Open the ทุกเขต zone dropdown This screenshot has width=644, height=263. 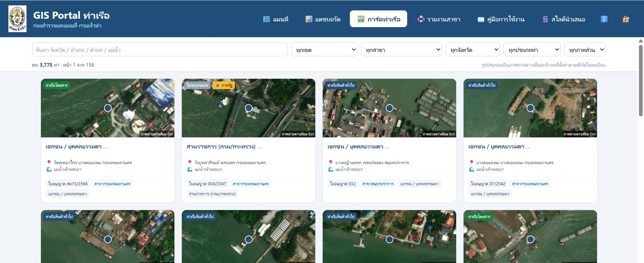point(325,50)
